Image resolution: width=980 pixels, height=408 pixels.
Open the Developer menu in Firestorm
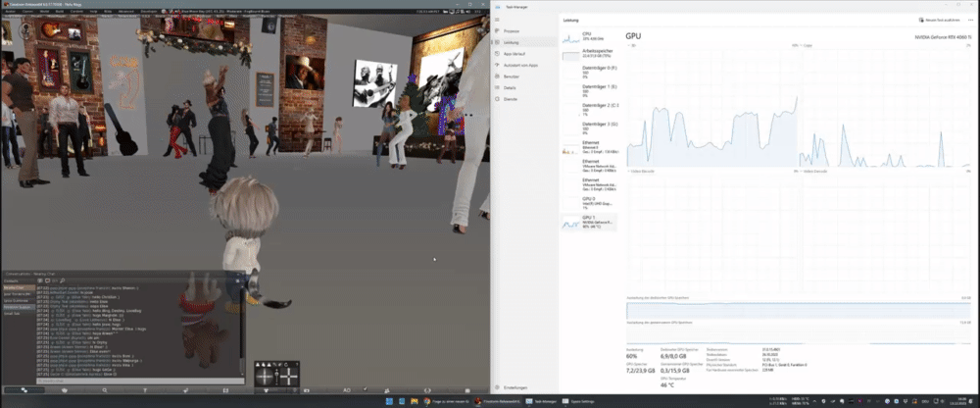pyautogui.click(x=149, y=11)
